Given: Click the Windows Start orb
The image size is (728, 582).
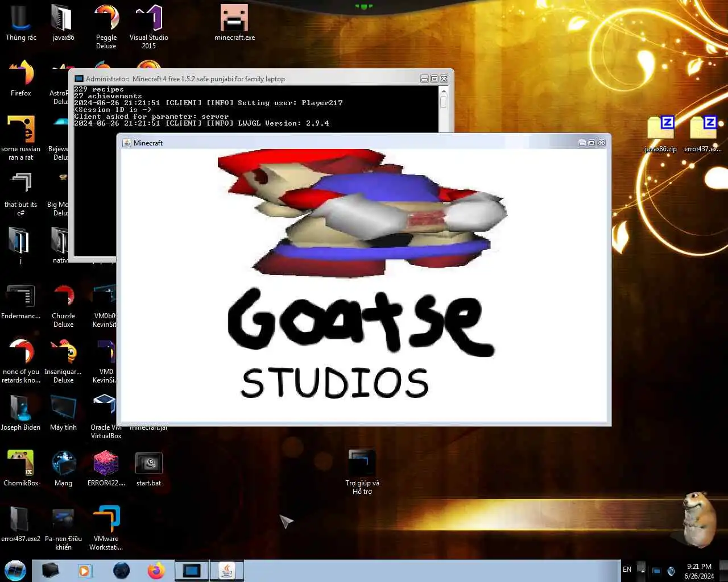Looking at the screenshot, I should point(15,570).
